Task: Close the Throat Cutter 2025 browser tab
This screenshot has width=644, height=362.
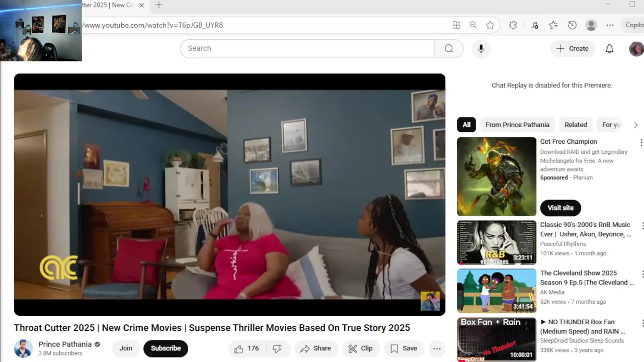Action: [141, 5]
